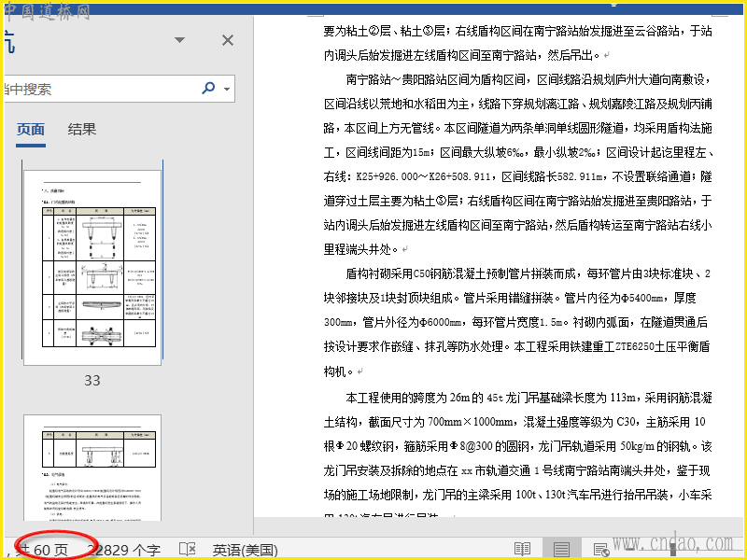Open navigation pane task options dropdown arrow

[x=179, y=40]
